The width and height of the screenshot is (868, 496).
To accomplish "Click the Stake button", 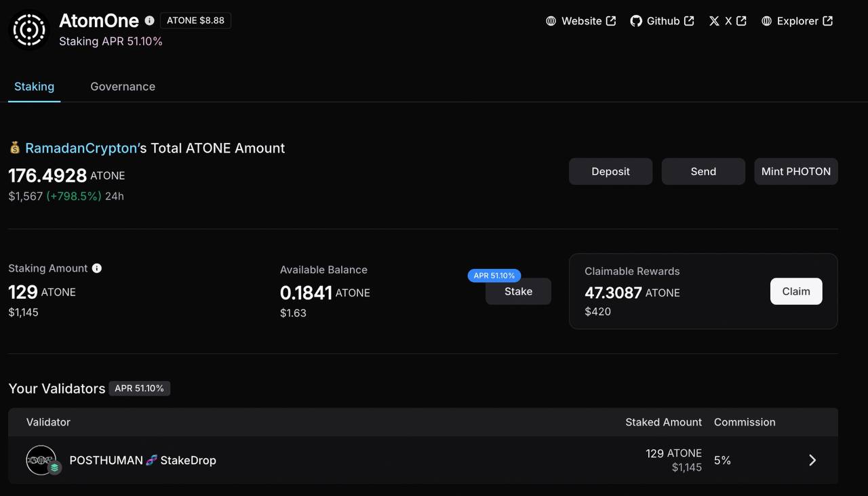I will click(518, 291).
